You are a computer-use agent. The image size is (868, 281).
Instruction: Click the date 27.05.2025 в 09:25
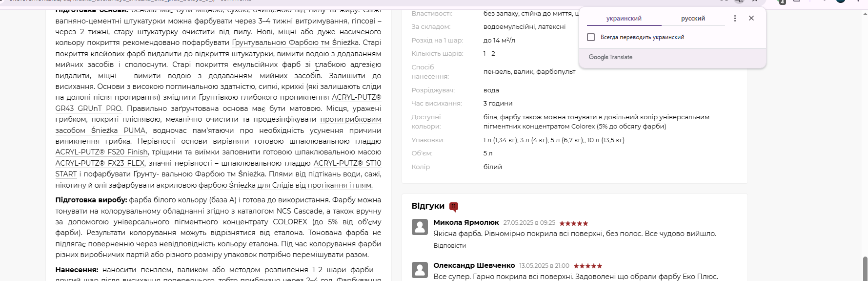pos(529,223)
